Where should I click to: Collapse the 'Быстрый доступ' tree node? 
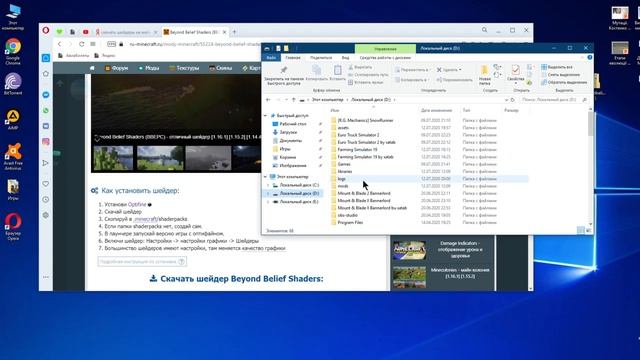click(x=266, y=116)
